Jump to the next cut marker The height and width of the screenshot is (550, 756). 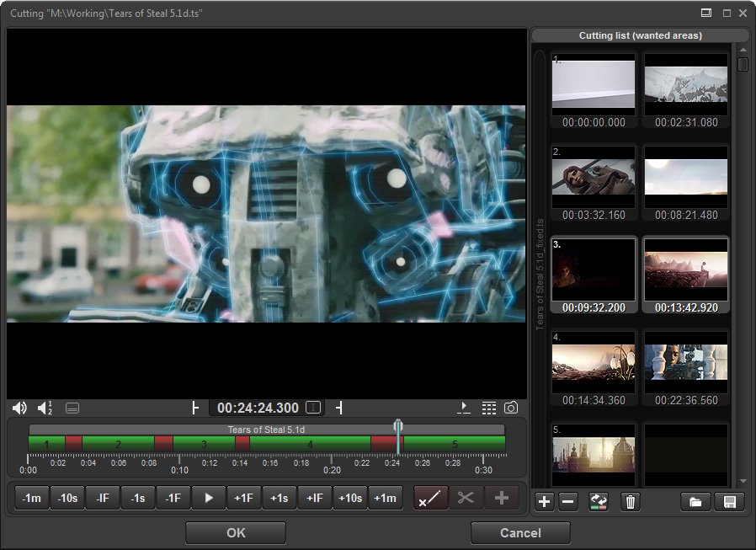(339, 408)
